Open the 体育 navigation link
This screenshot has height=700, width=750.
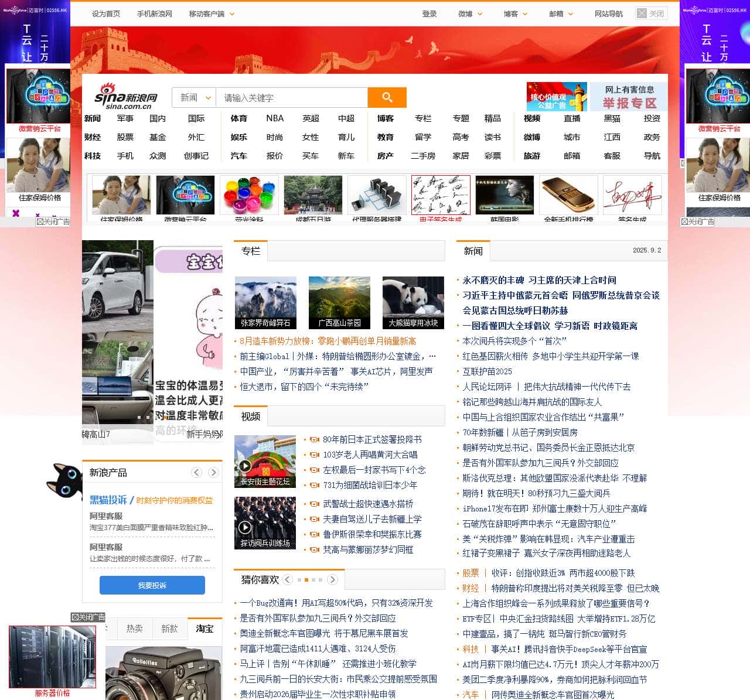(238, 118)
